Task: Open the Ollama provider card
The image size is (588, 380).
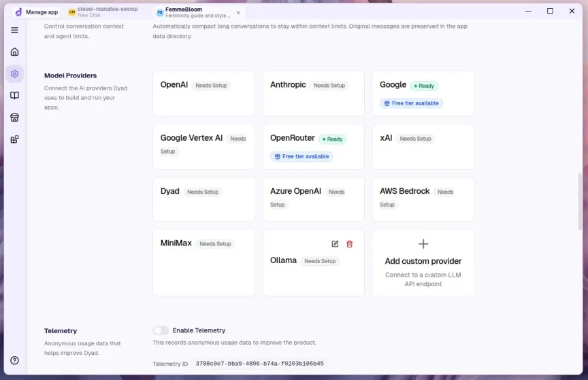Action: tap(314, 262)
